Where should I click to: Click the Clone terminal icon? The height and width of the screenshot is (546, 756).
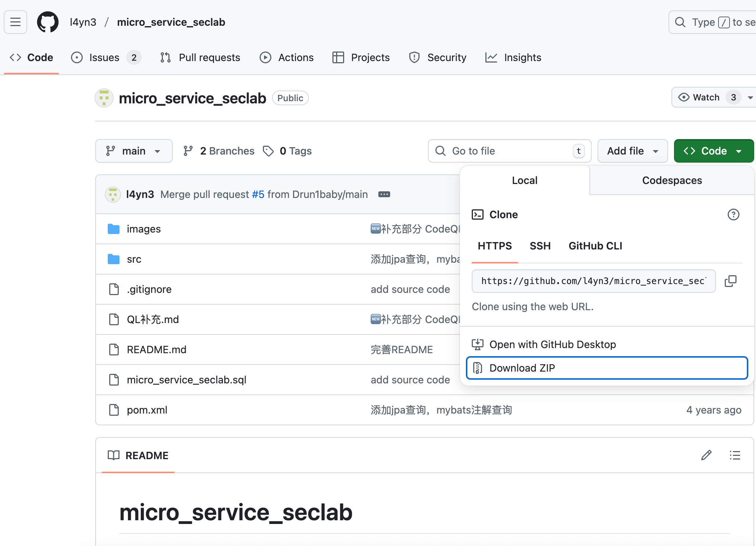pyautogui.click(x=478, y=214)
